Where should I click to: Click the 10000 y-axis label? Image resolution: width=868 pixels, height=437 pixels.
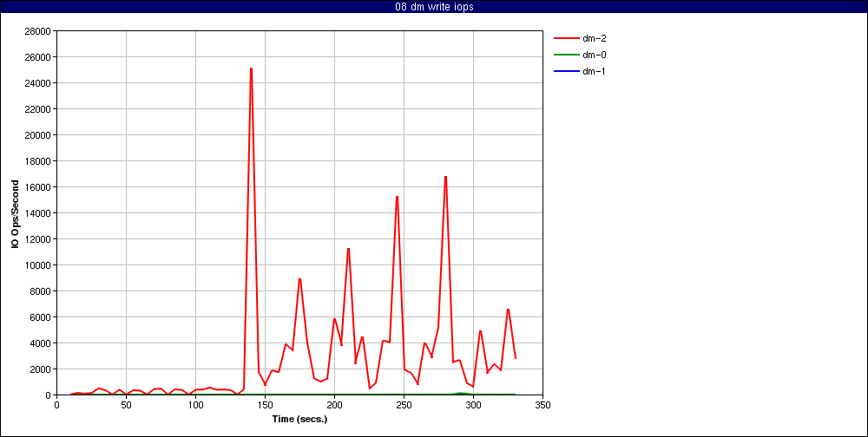39,265
